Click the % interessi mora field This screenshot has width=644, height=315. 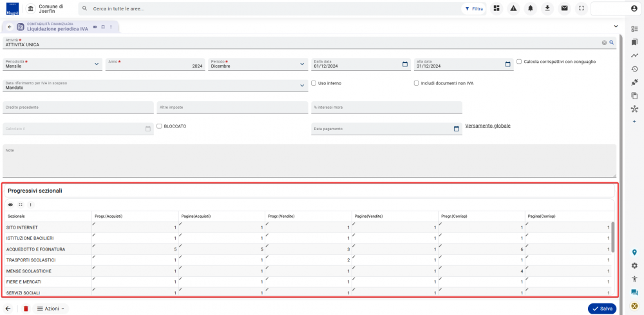click(x=386, y=107)
